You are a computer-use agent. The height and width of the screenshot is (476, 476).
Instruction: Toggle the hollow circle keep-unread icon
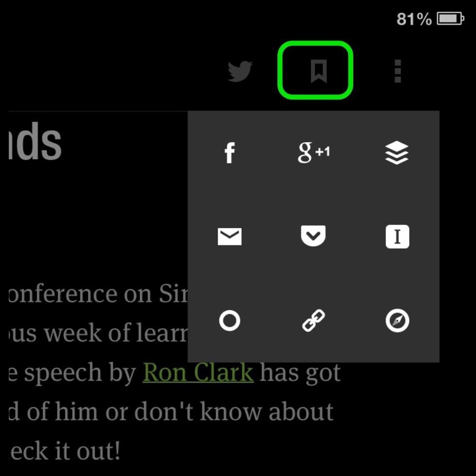pos(230,320)
